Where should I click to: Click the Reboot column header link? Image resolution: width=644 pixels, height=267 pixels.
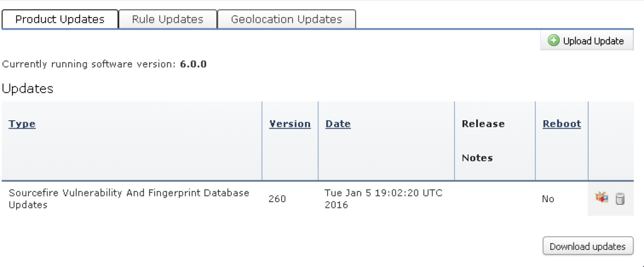(x=562, y=124)
